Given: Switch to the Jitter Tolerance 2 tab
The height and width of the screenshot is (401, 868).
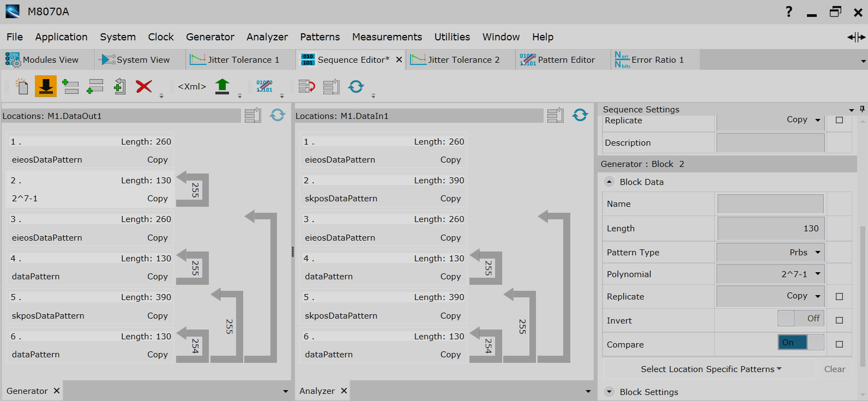Looking at the screenshot, I should (x=459, y=60).
